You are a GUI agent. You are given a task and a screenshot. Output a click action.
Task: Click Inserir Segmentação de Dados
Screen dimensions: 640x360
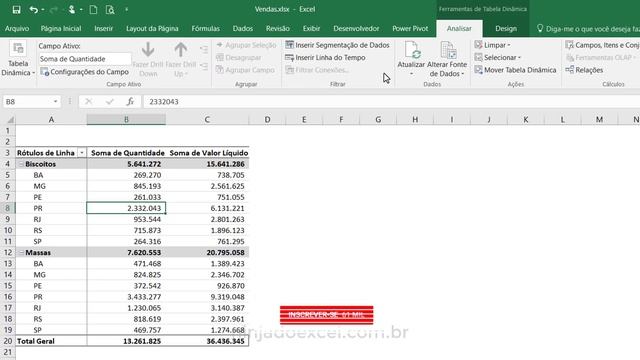click(x=338, y=45)
